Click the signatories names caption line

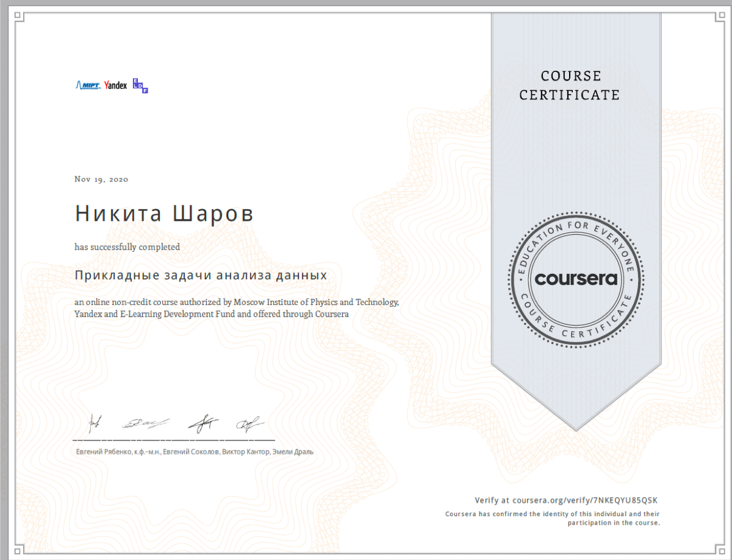(x=193, y=451)
